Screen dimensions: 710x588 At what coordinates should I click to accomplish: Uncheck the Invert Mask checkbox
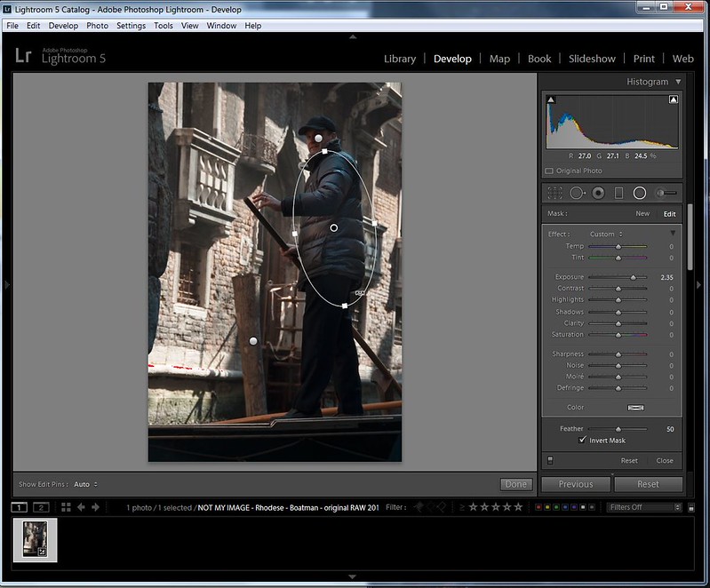pyautogui.click(x=583, y=440)
